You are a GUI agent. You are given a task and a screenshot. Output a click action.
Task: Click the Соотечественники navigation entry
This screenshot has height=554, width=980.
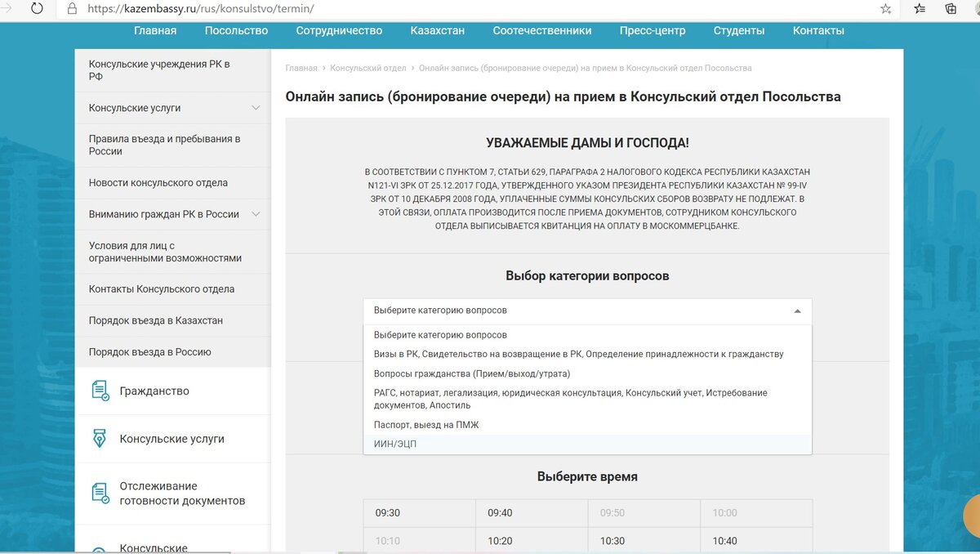[x=541, y=30]
